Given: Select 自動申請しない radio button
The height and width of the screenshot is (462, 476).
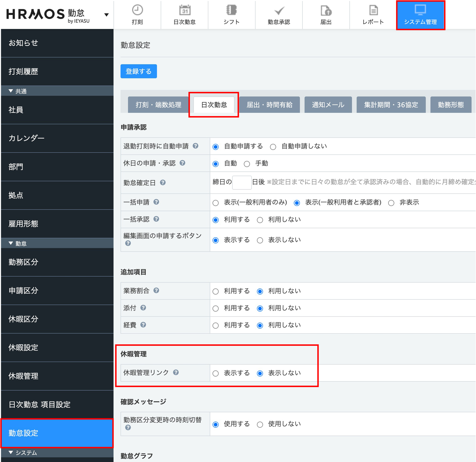Looking at the screenshot, I should tap(273, 147).
